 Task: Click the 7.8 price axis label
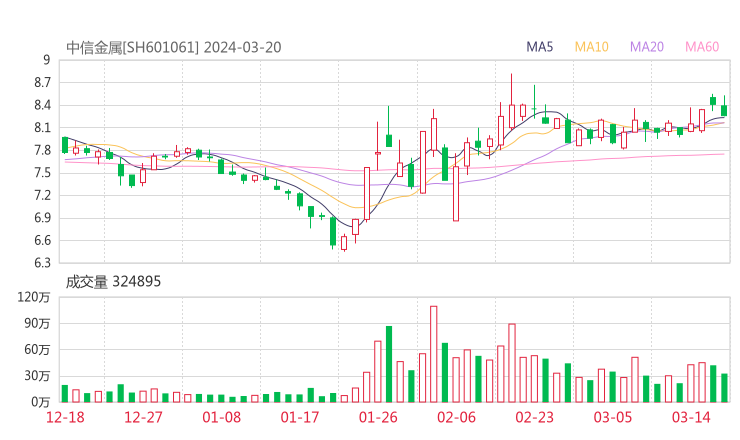pyautogui.click(x=42, y=151)
